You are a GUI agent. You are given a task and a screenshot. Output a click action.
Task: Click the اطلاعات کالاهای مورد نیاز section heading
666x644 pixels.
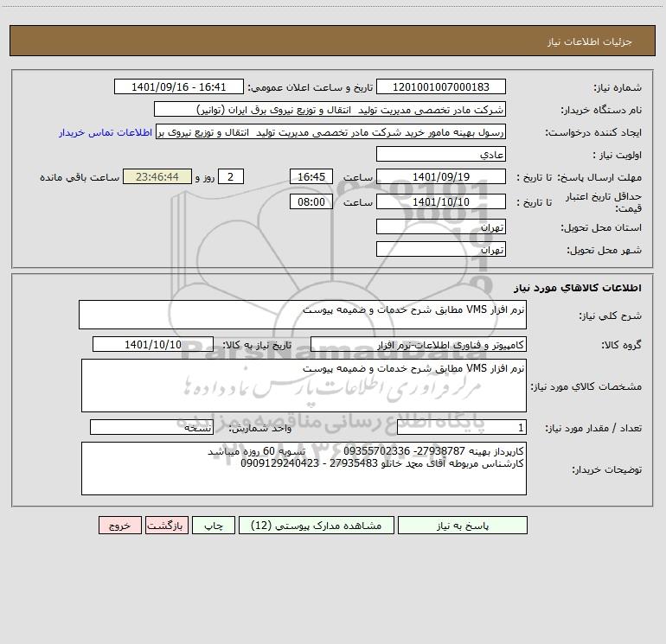(x=578, y=288)
